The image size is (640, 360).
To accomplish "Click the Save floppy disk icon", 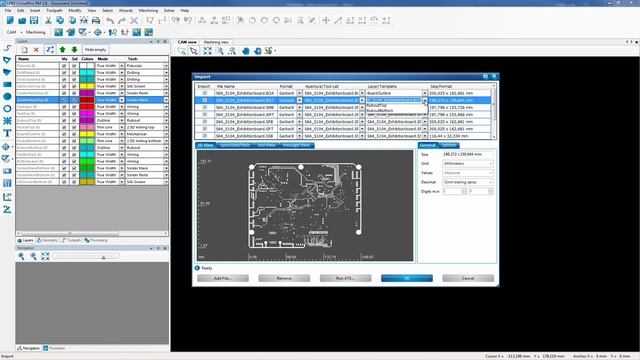I will pyautogui.click(x=34, y=20).
